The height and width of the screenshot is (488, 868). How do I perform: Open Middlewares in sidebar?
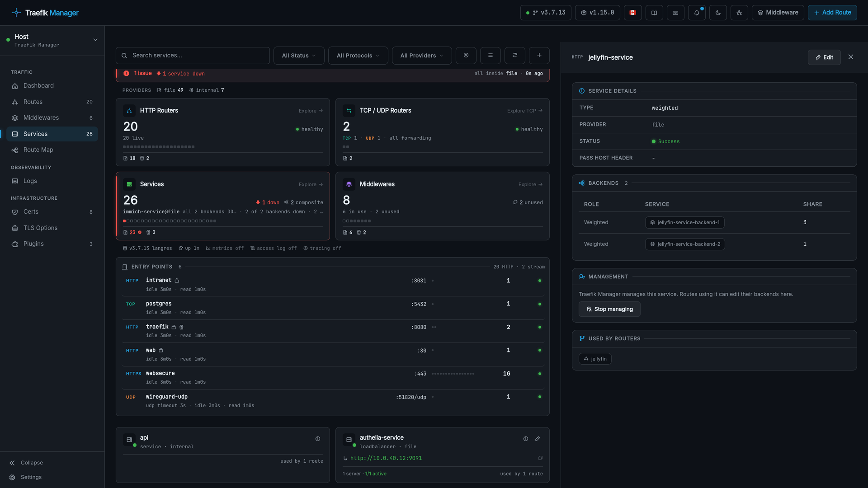pos(52,118)
